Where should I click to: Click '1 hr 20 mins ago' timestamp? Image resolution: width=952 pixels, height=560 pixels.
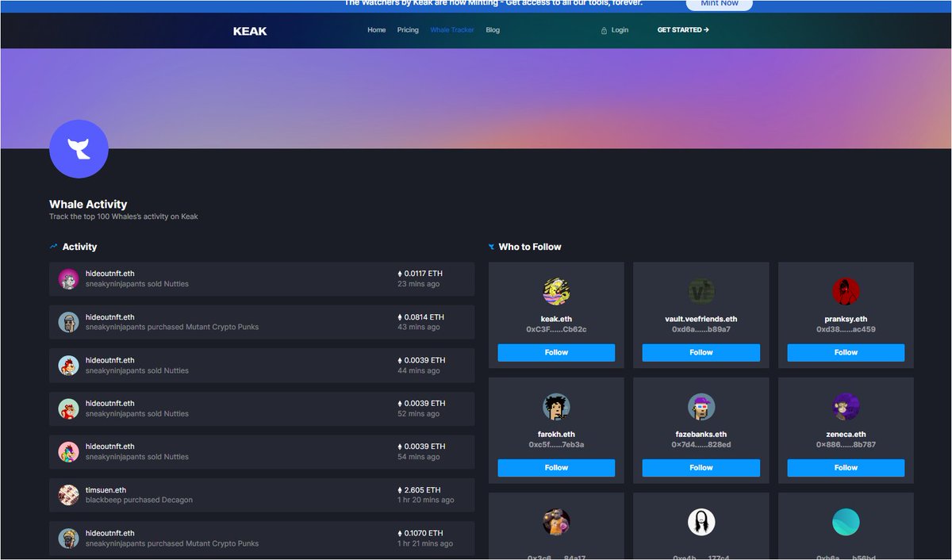point(426,501)
